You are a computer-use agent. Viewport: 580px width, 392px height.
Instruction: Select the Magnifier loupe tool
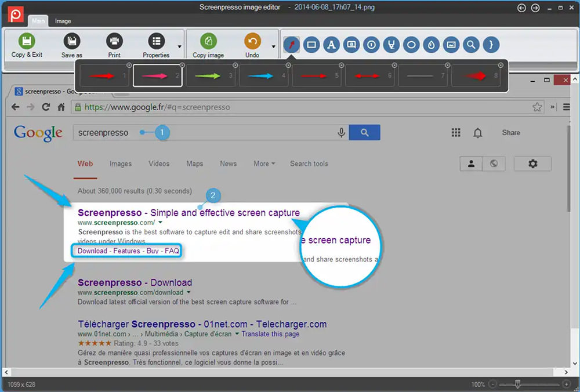pos(471,44)
